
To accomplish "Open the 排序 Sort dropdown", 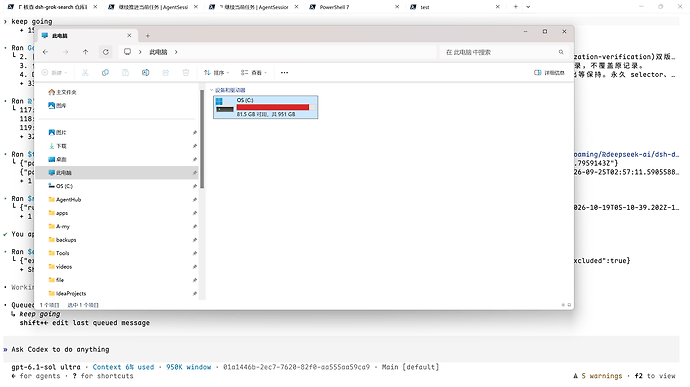I will coord(217,73).
